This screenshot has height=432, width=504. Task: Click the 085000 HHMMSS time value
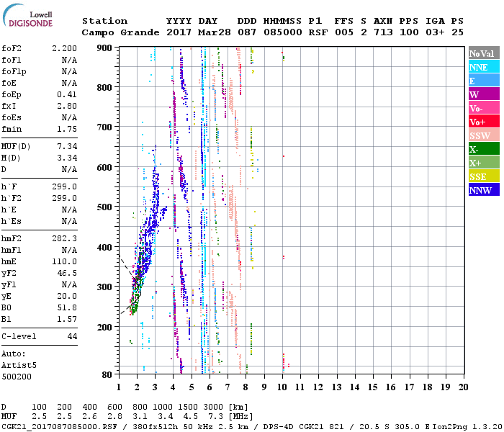283,32
